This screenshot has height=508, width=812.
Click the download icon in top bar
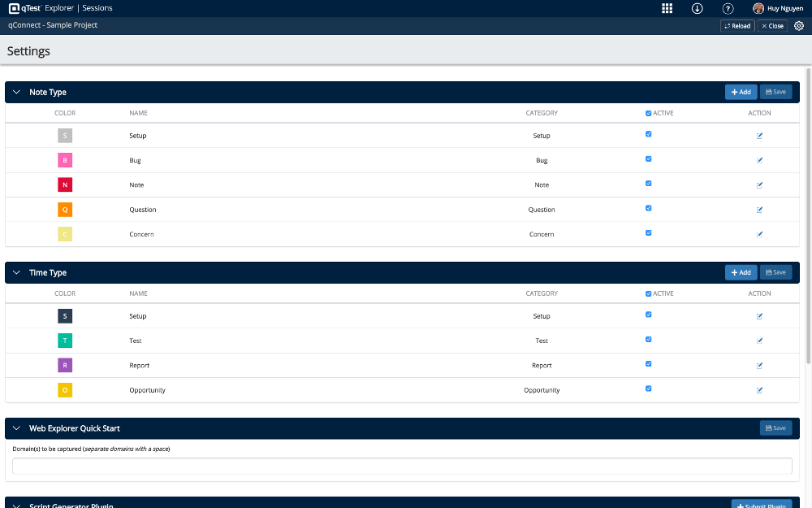[x=697, y=8]
